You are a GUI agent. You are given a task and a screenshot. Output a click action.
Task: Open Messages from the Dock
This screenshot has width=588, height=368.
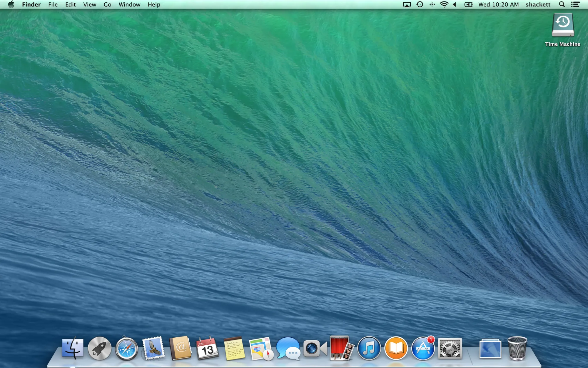pyautogui.click(x=288, y=349)
